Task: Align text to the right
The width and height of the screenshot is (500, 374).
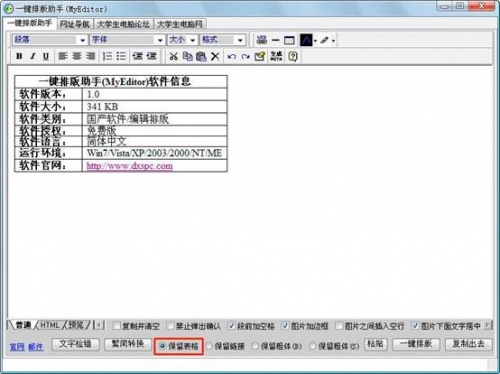Action: click(90, 56)
